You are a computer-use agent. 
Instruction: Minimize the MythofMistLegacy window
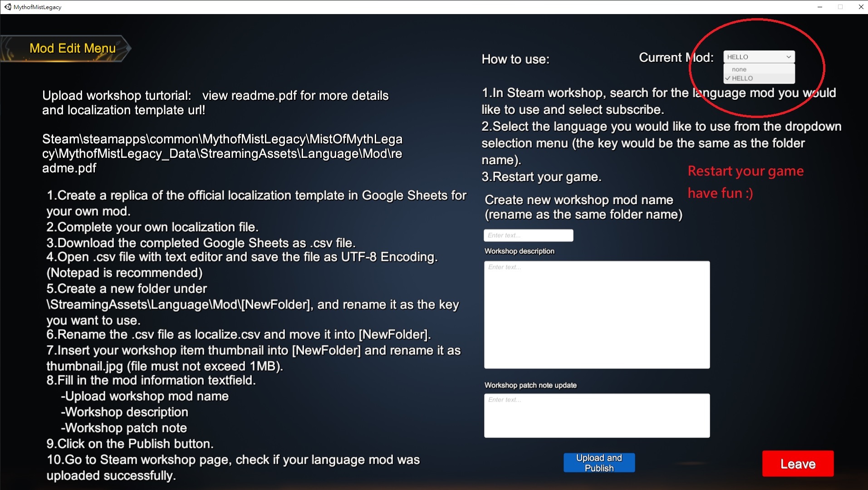(820, 7)
